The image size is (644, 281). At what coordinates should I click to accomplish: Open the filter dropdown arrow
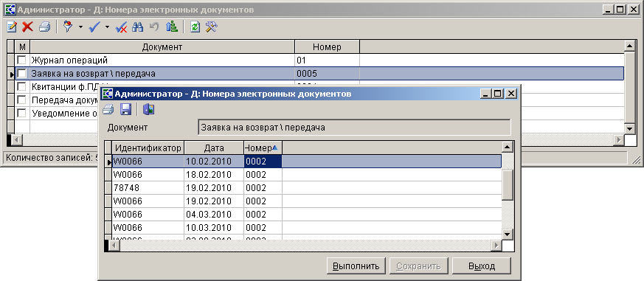click(80, 27)
